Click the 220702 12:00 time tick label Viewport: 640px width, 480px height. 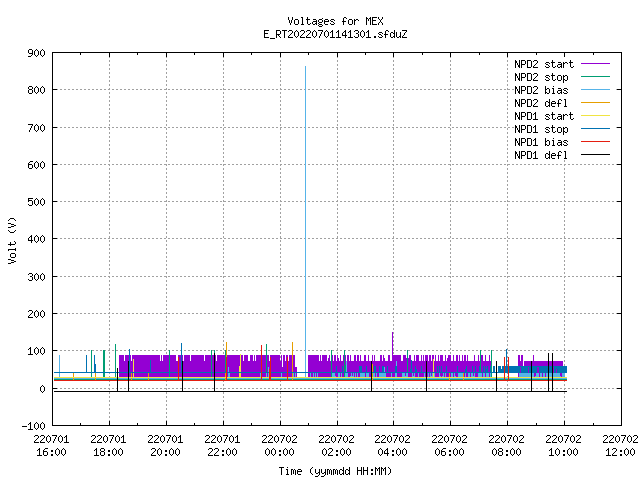tap(620, 446)
